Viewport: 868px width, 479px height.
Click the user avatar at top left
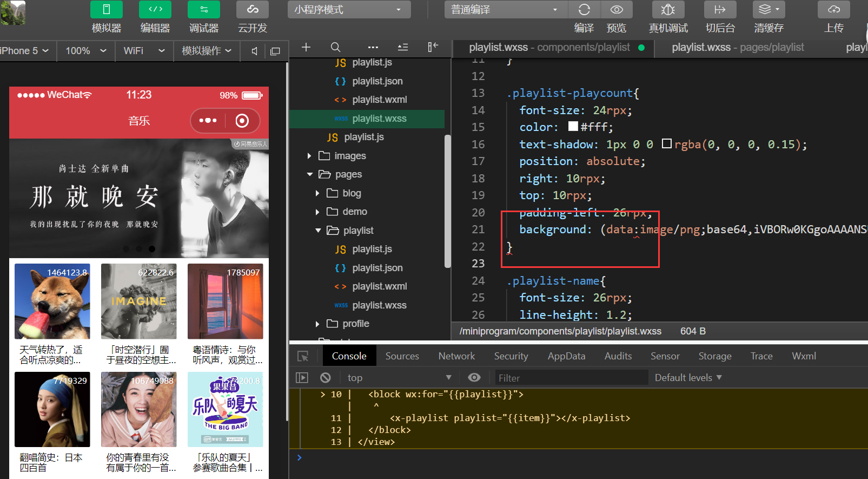[x=13, y=12]
